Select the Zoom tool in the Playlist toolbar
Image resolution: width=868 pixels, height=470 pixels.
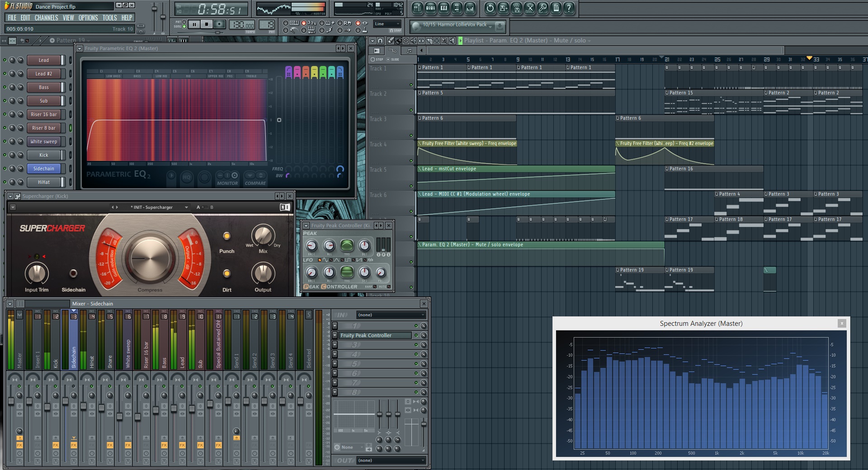pyautogui.click(x=444, y=41)
